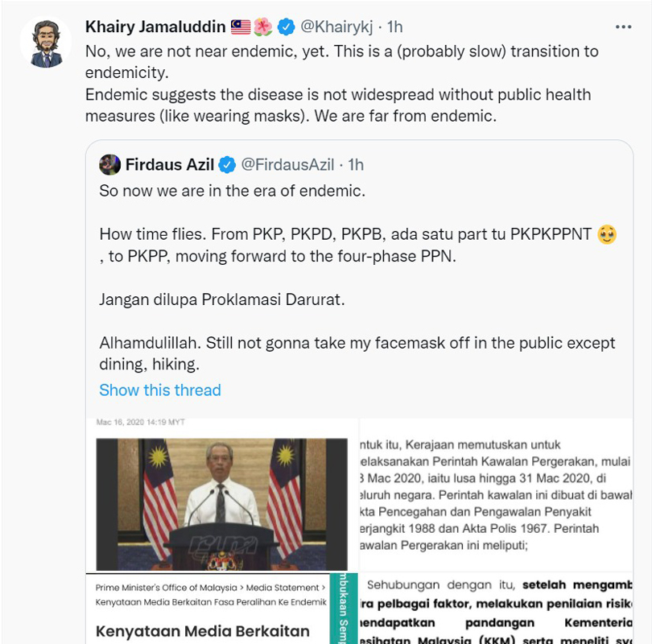The height and width of the screenshot is (644, 652).
Task: Click the 1h timestamp on Khairy's tweet
Action: (394, 27)
